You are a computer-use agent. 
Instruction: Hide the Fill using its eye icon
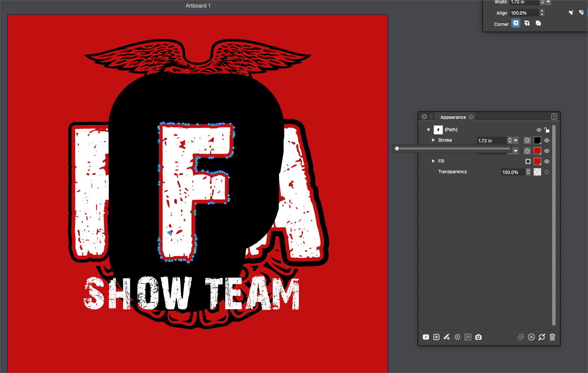point(547,162)
